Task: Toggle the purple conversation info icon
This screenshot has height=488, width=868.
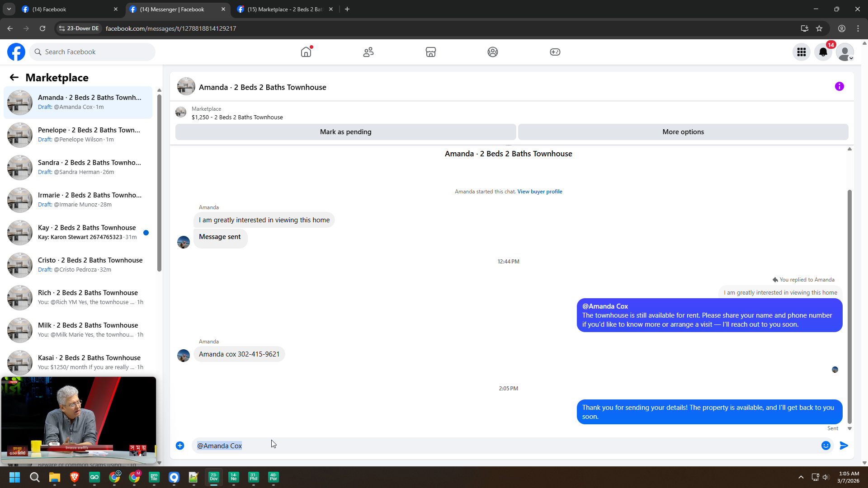Action: click(x=839, y=86)
